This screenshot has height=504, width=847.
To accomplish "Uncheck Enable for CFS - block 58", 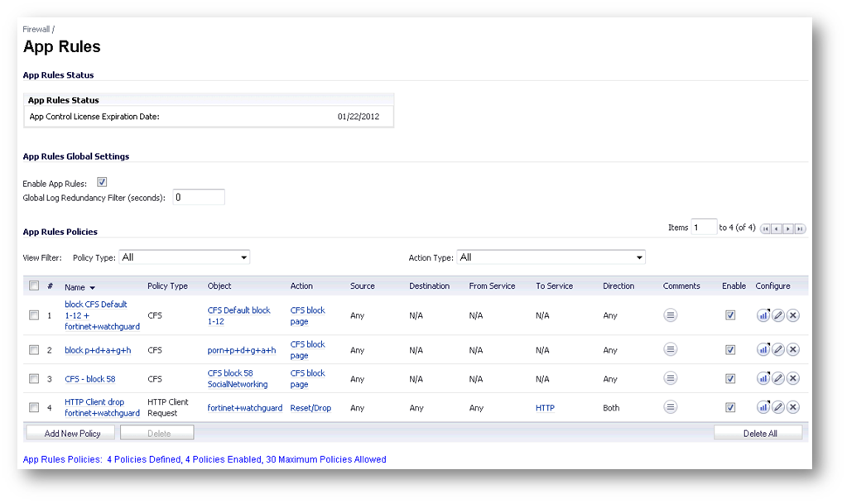I will click(x=730, y=378).
